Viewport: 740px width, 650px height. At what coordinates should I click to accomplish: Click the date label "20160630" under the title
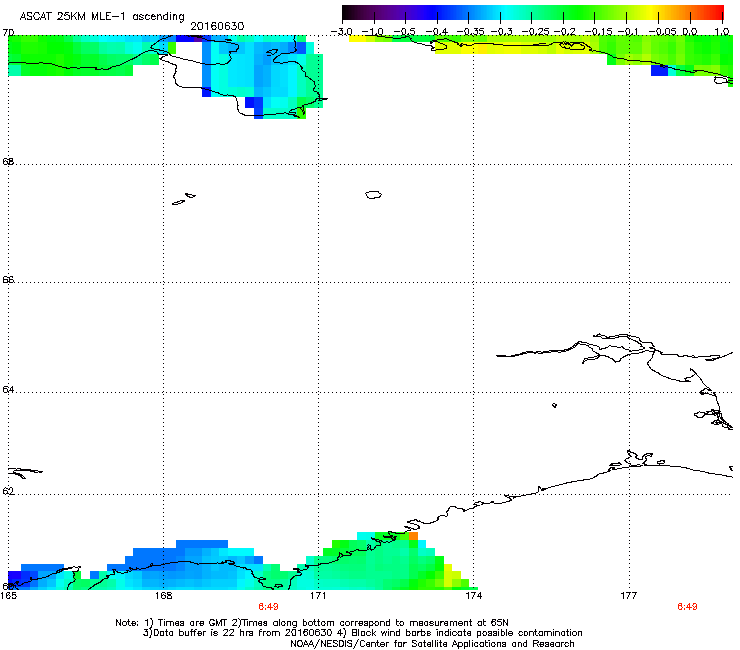[217, 26]
